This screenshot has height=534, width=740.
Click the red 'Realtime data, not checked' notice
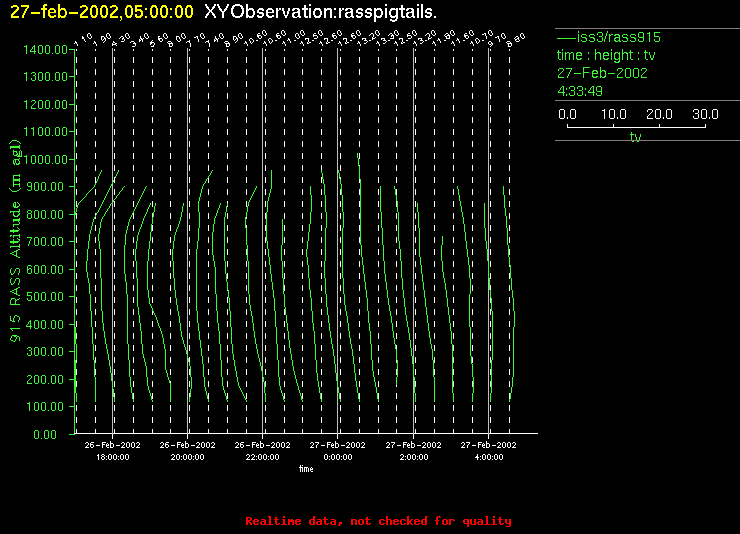pyautogui.click(x=378, y=521)
